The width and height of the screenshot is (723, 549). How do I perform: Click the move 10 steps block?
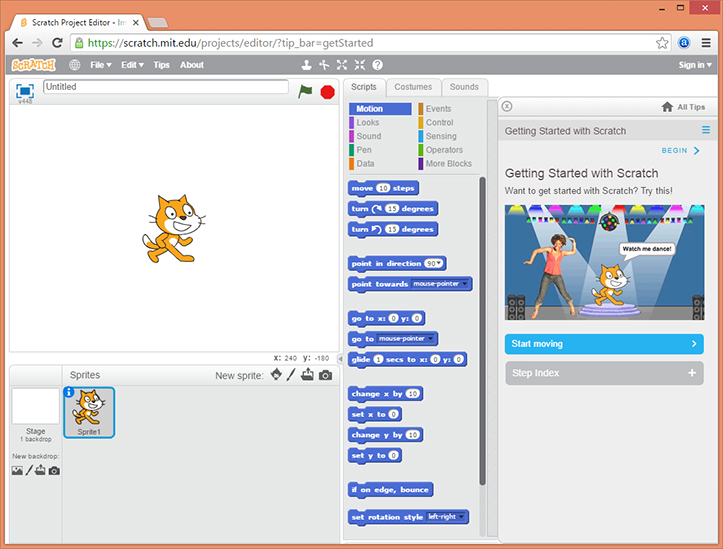coord(383,188)
